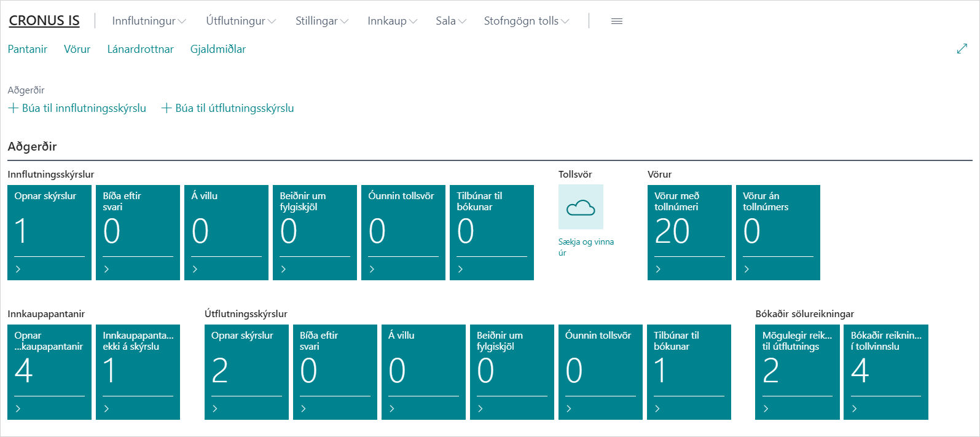Click the cloud icon under Tollsvör
The height and width of the screenshot is (437, 980).
[x=581, y=208]
